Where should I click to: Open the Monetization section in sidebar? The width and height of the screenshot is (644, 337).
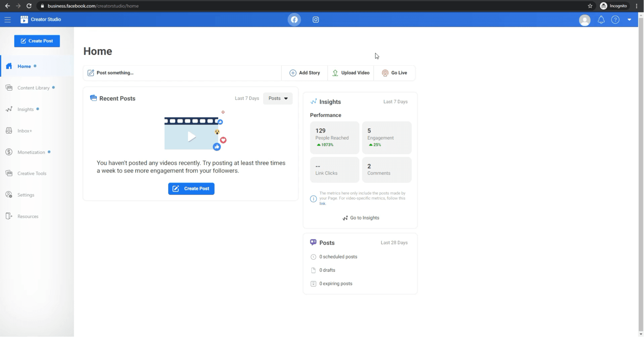[x=32, y=152]
